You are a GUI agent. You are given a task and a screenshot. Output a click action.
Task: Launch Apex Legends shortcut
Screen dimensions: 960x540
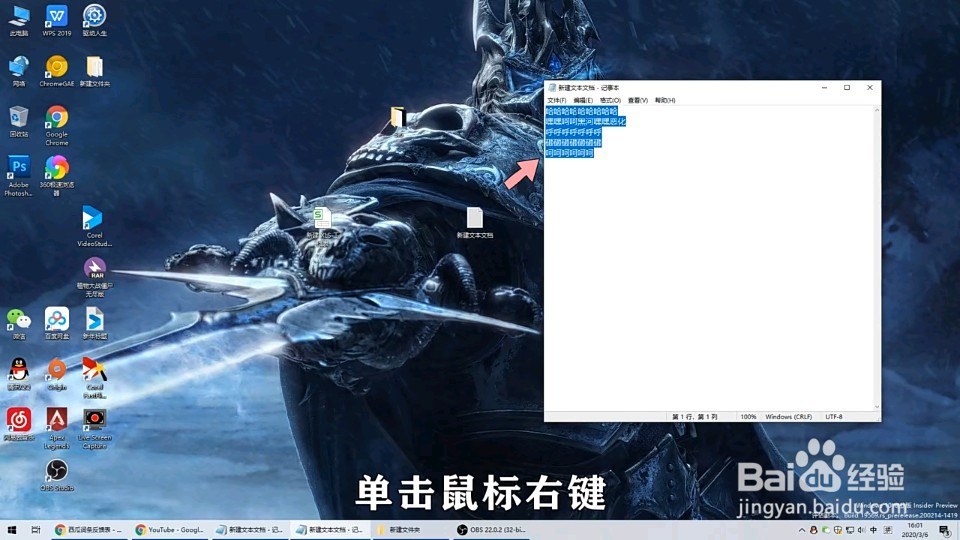coord(56,429)
